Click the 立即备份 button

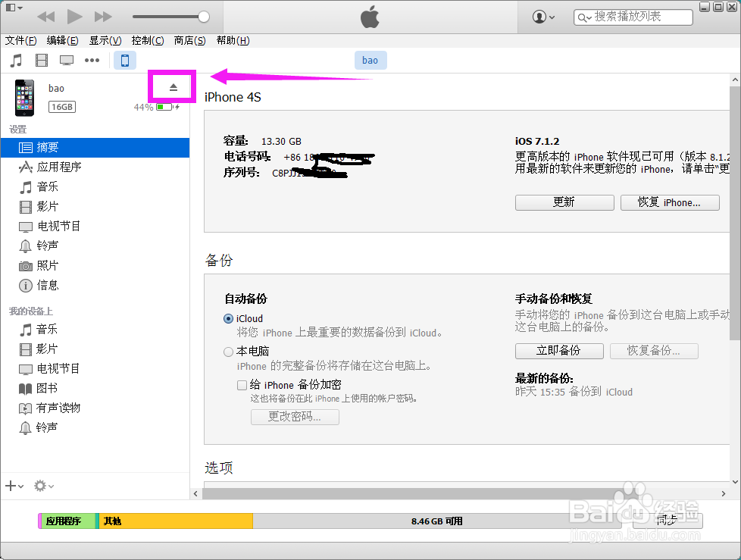(559, 351)
